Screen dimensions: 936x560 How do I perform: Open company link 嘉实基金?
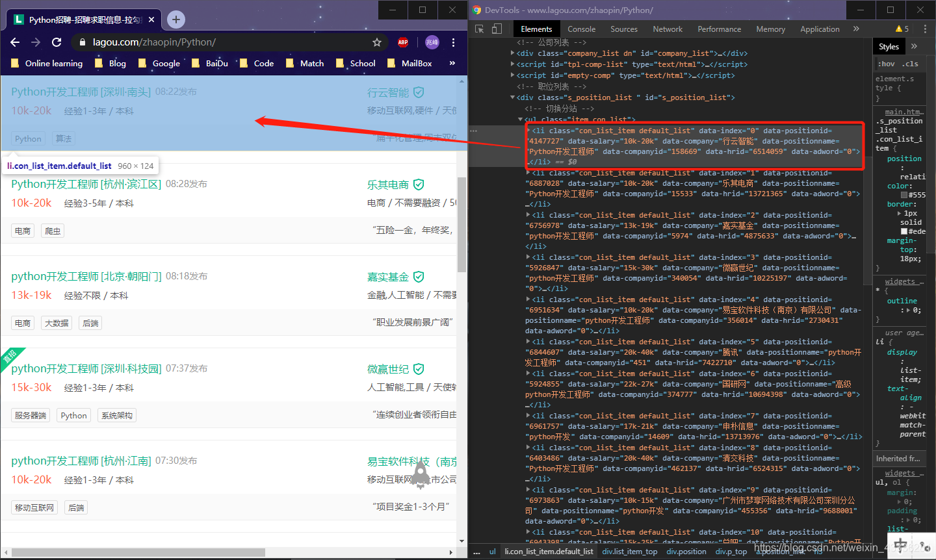tap(388, 277)
